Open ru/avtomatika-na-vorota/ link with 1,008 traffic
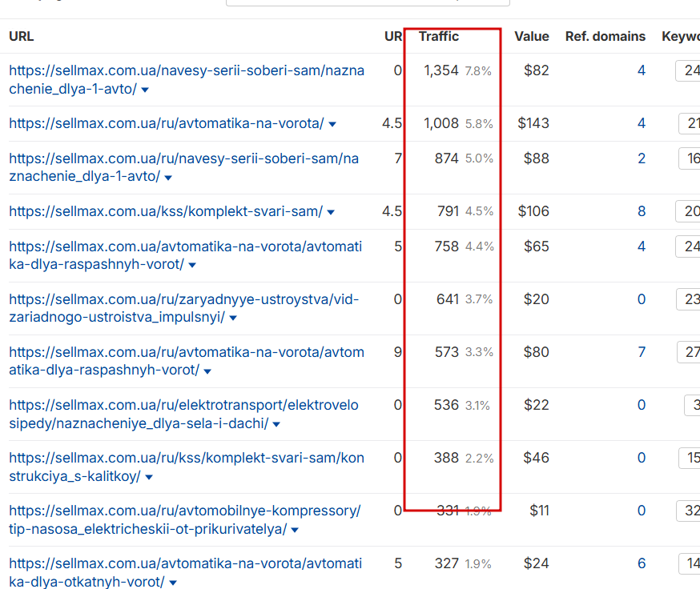This screenshot has width=700, height=589. pos(167,123)
